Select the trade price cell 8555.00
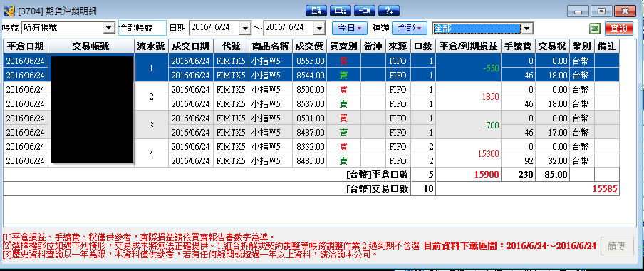This screenshot has width=644, height=271. coord(309,61)
